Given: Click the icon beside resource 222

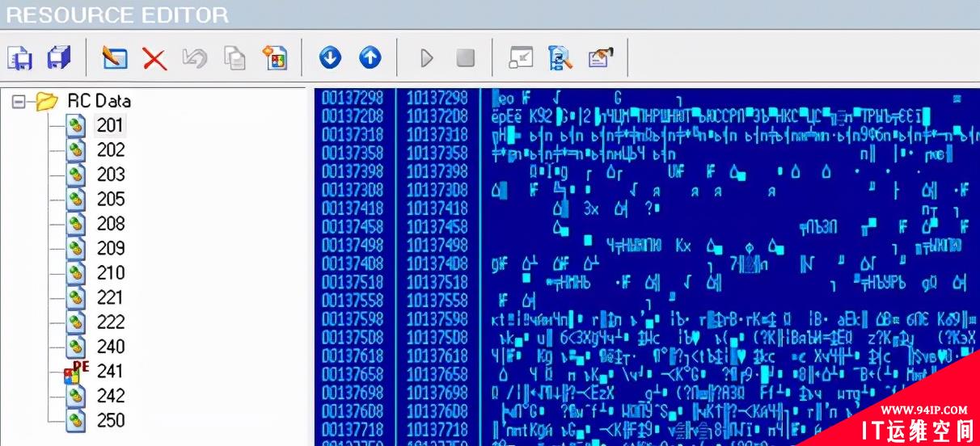Looking at the screenshot, I should [77, 322].
